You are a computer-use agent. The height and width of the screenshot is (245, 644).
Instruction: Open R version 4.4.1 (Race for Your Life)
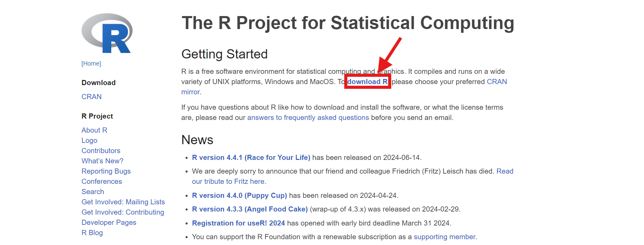[251, 158]
